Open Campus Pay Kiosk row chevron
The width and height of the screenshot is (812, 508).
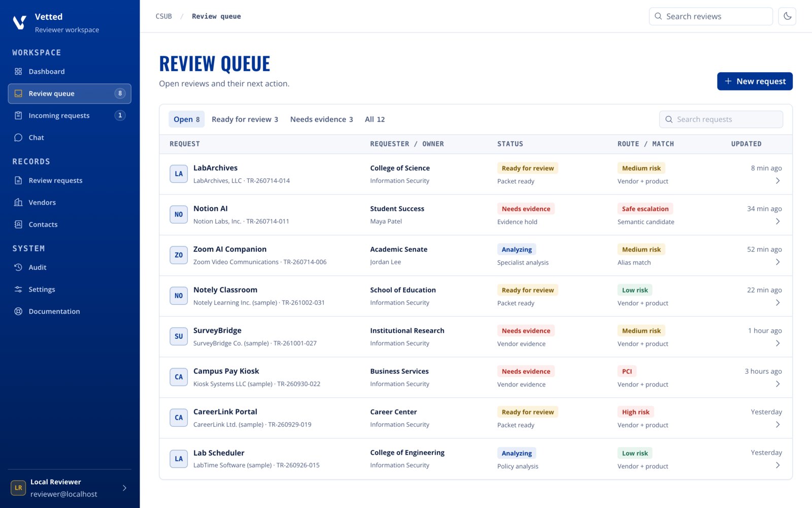click(777, 384)
